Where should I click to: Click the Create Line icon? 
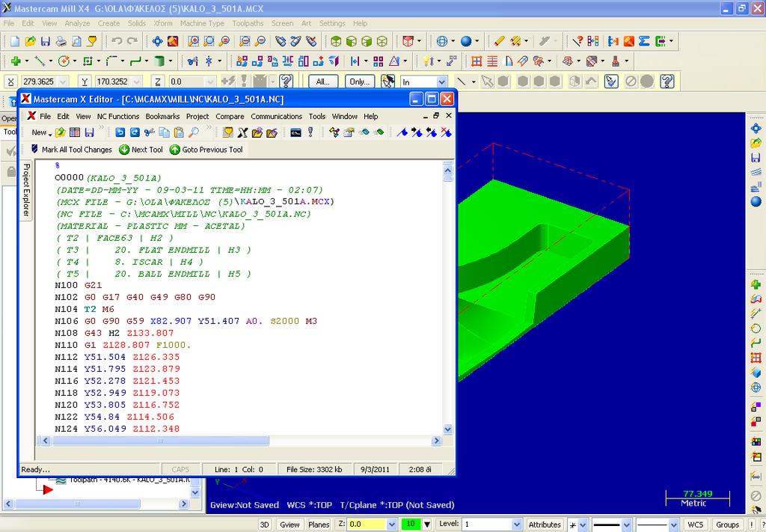click(40, 61)
